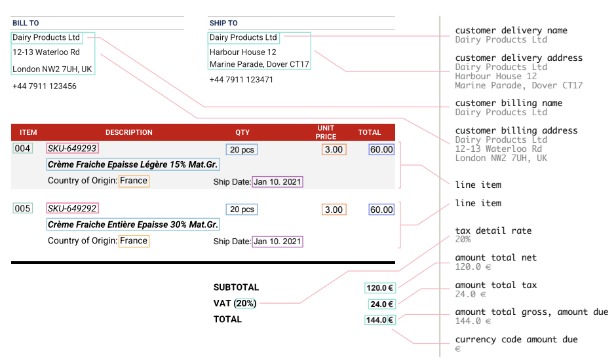616x364 pixels.
Task: Click amount total gross, amount due label
Action: point(531,312)
